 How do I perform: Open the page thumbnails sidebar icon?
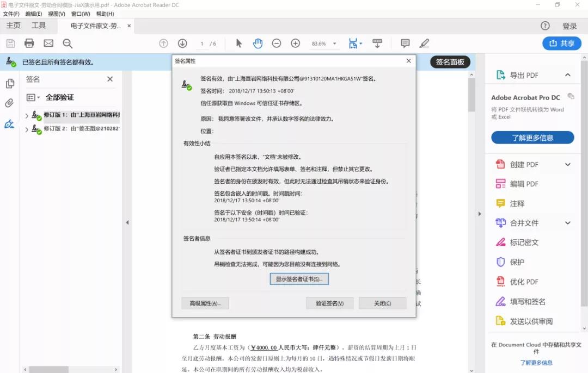(x=9, y=84)
